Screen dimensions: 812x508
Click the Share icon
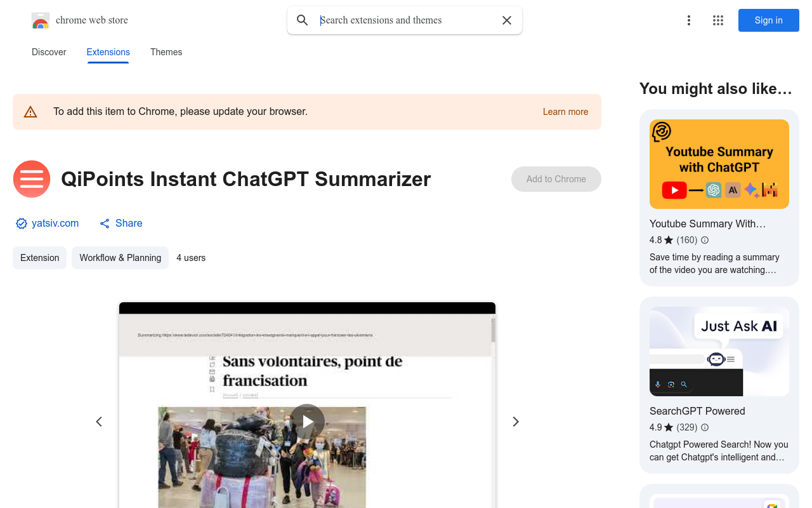click(x=105, y=224)
